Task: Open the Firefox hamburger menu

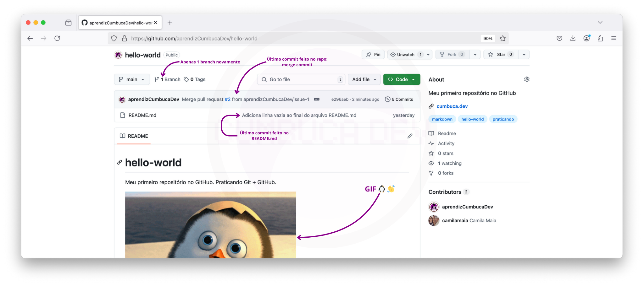Action: [x=613, y=38]
